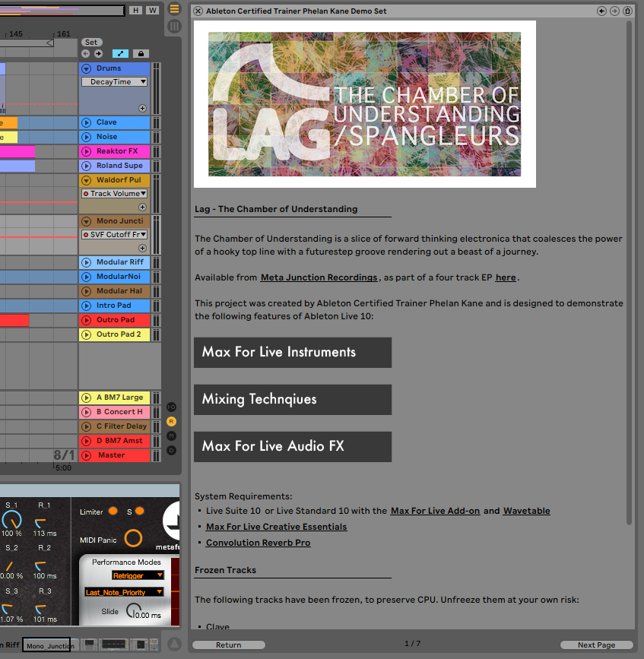Open Help View home page

(x=627, y=11)
